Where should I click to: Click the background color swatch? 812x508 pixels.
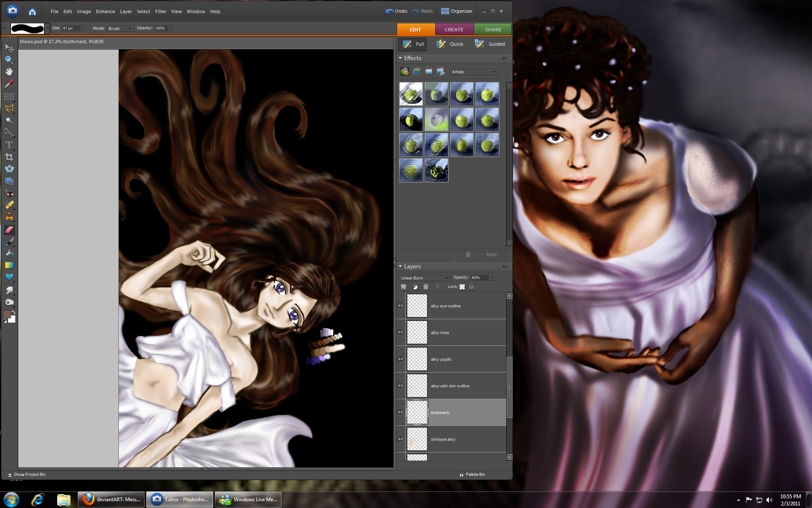[x=12, y=320]
